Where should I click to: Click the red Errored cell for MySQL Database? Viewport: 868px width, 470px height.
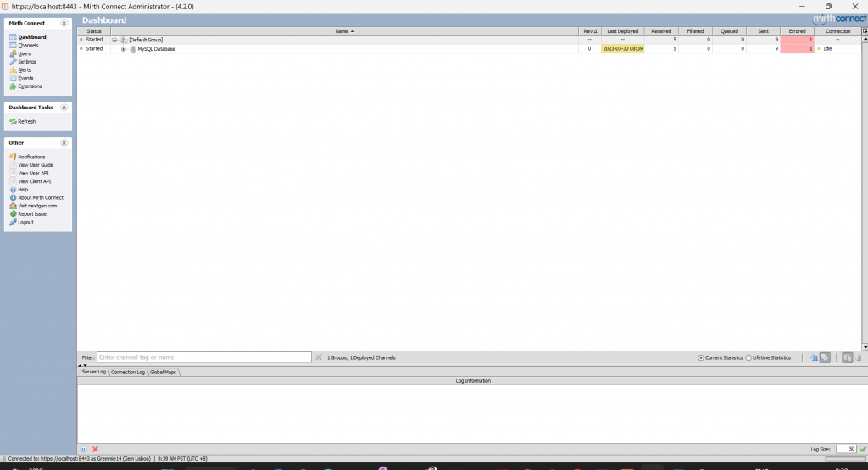point(797,48)
